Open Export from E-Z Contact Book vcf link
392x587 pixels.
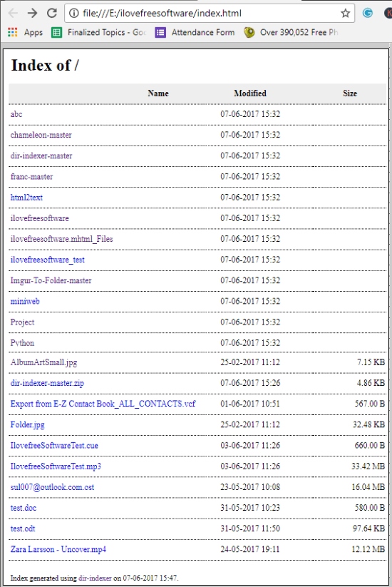point(103,404)
